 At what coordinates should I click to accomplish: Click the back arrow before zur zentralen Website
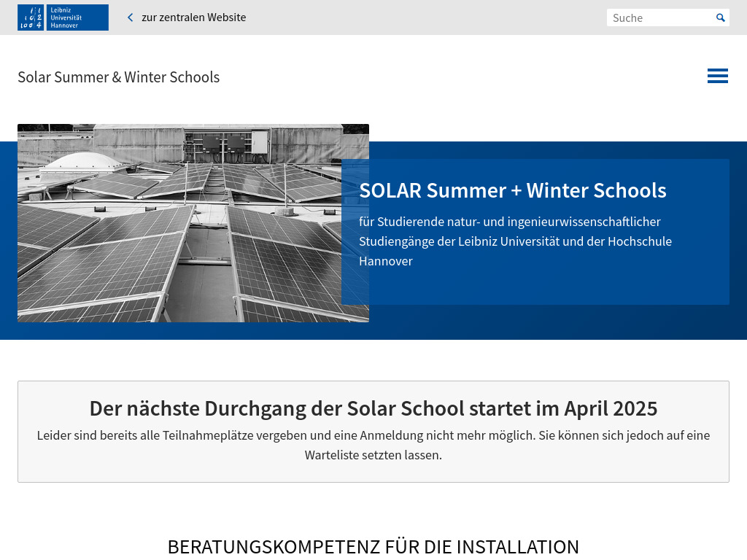[130, 17]
